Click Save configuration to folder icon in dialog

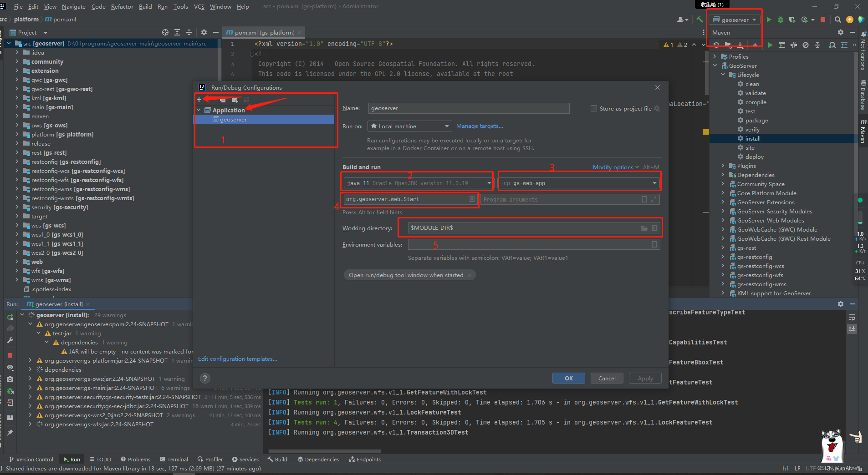[235, 100]
